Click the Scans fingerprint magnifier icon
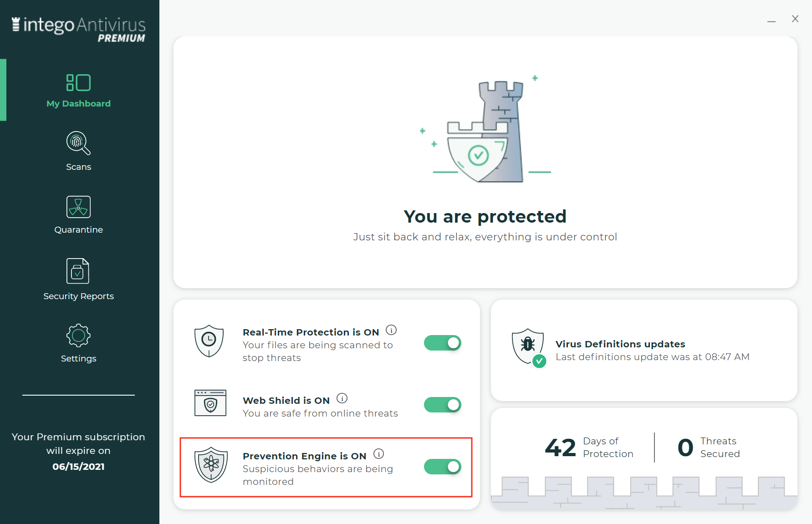This screenshot has height=524, width=812. [78, 143]
